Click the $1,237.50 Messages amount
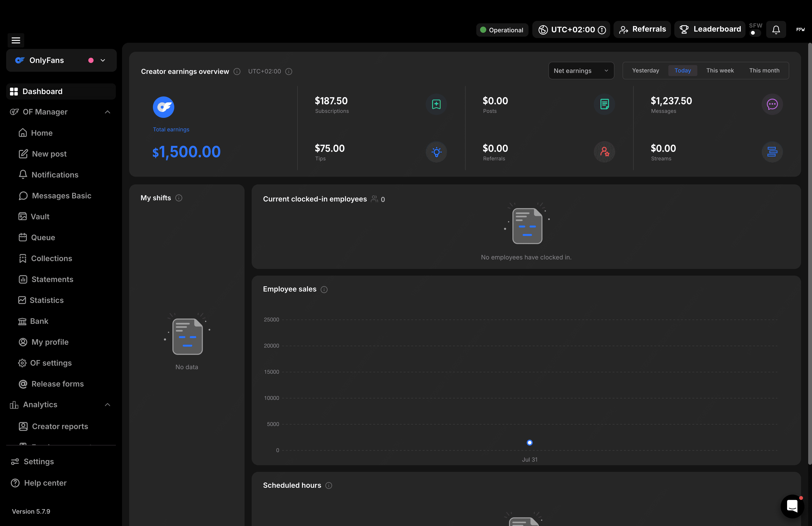 [x=671, y=101]
